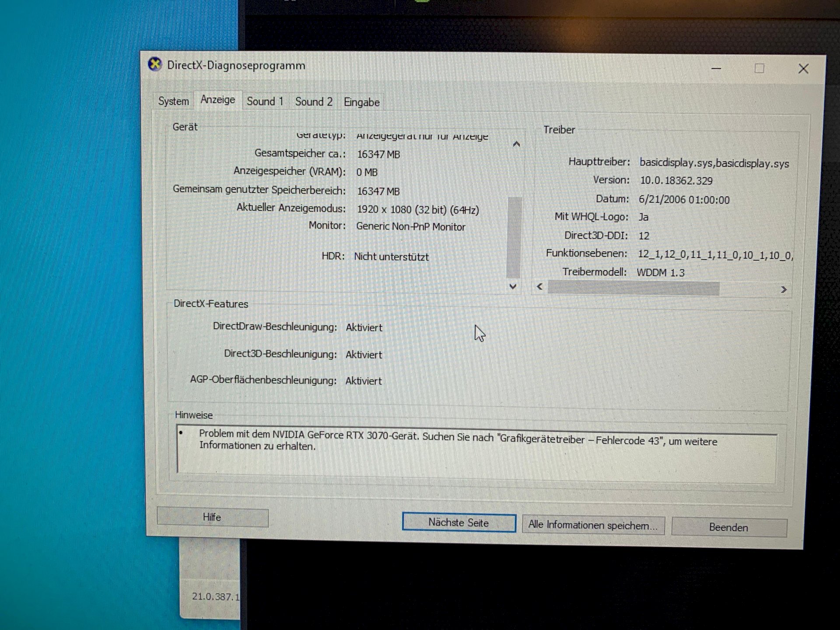This screenshot has width=840, height=630.
Task: Click the Gerät list scroll-down arrow
Action: click(513, 287)
